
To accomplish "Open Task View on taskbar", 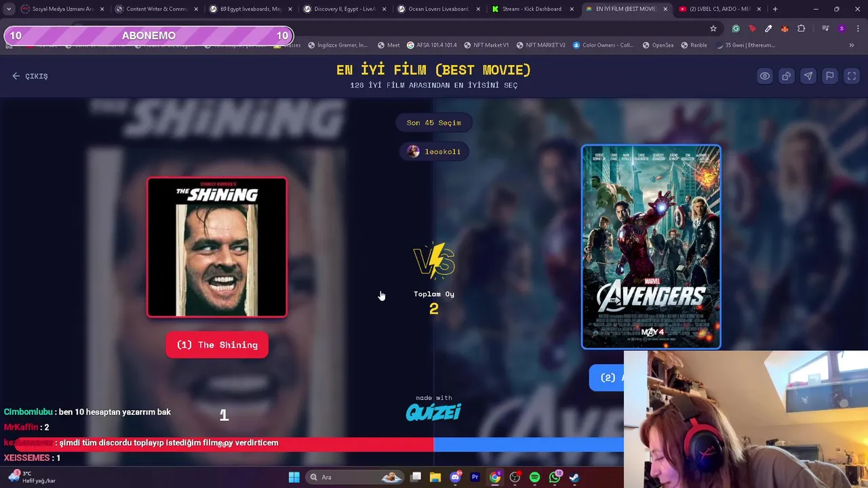I will (x=416, y=477).
